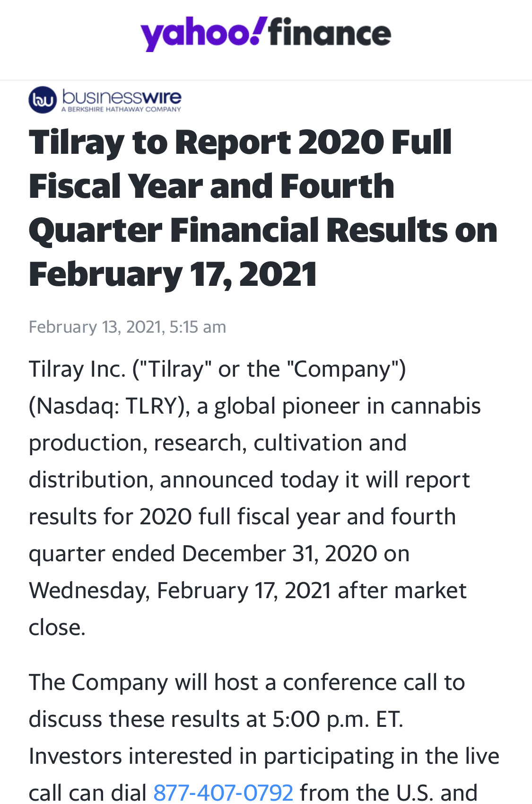This screenshot has height=804, width=532.
Task: Tap the 'Tilray to Report 2020 Full' headline
Action: (x=240, y=142)
